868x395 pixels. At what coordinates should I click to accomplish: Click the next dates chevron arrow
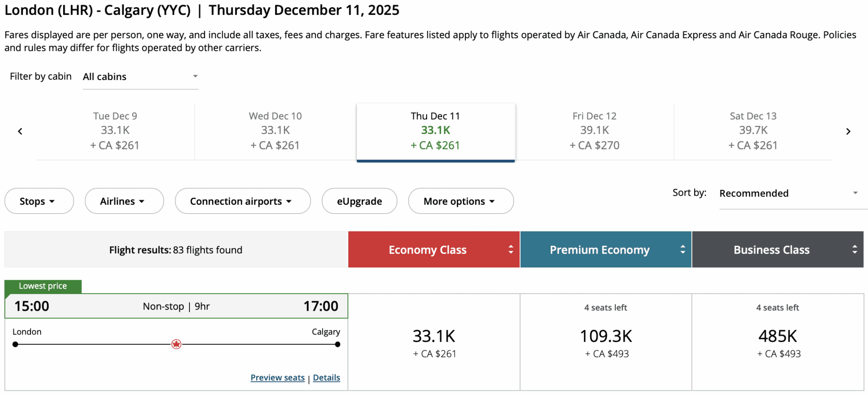point(849,131)
